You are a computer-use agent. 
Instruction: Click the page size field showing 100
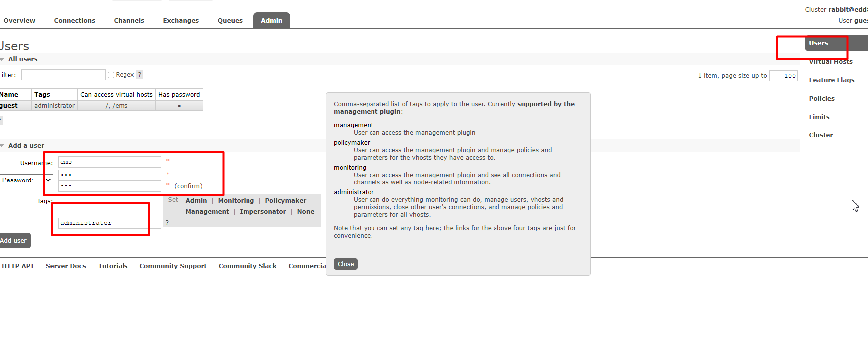783,76
